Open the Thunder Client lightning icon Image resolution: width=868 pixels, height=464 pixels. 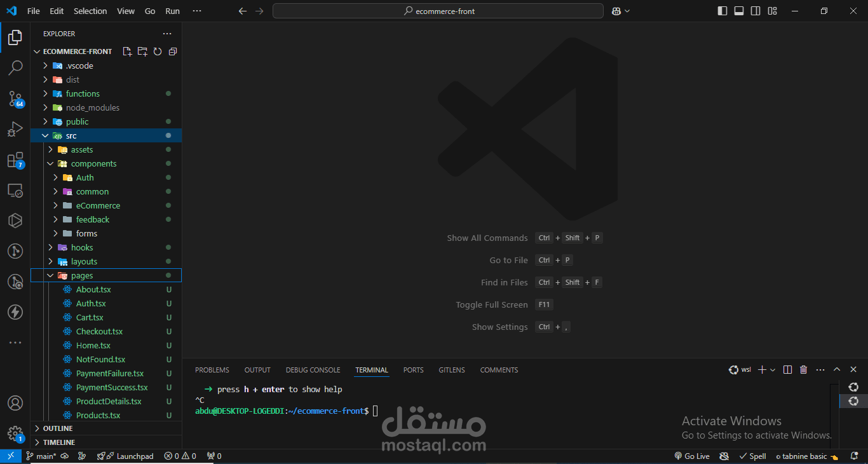pyautogui.click(x=15, y=312)
